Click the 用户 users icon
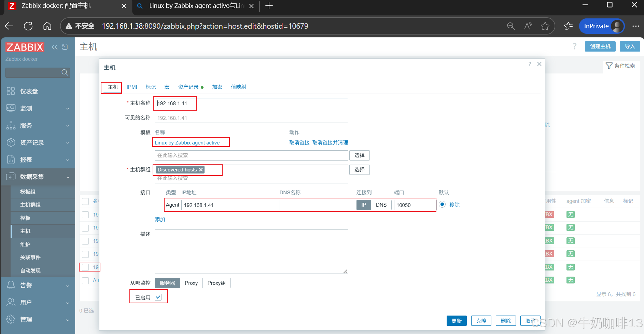Screen dimensions: 644x334 [x=11, y=302]
